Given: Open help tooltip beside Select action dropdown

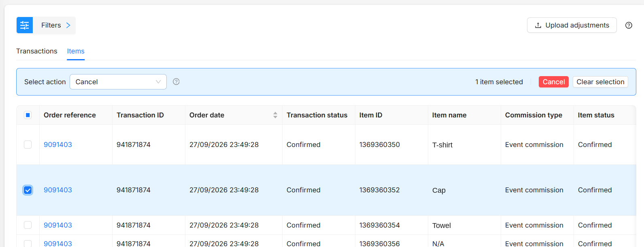Looking at the screenshot, I should [x=176, y=82].
